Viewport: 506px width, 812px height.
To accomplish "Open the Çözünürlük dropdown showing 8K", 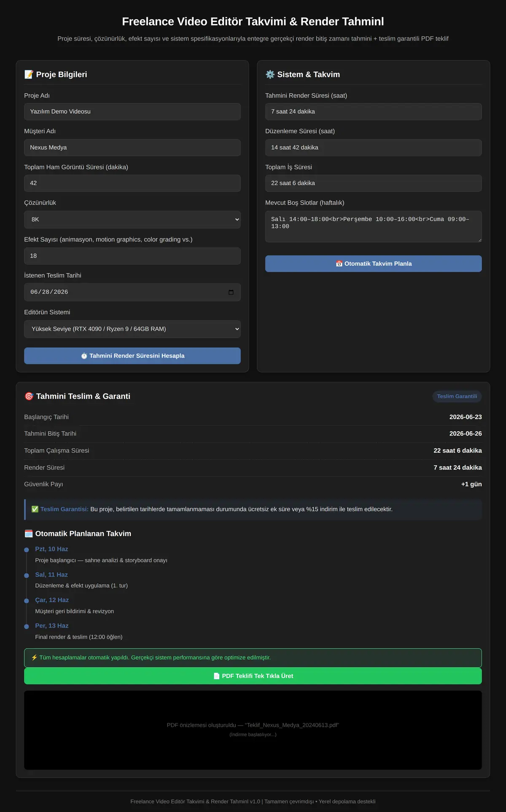I will 132,220.
